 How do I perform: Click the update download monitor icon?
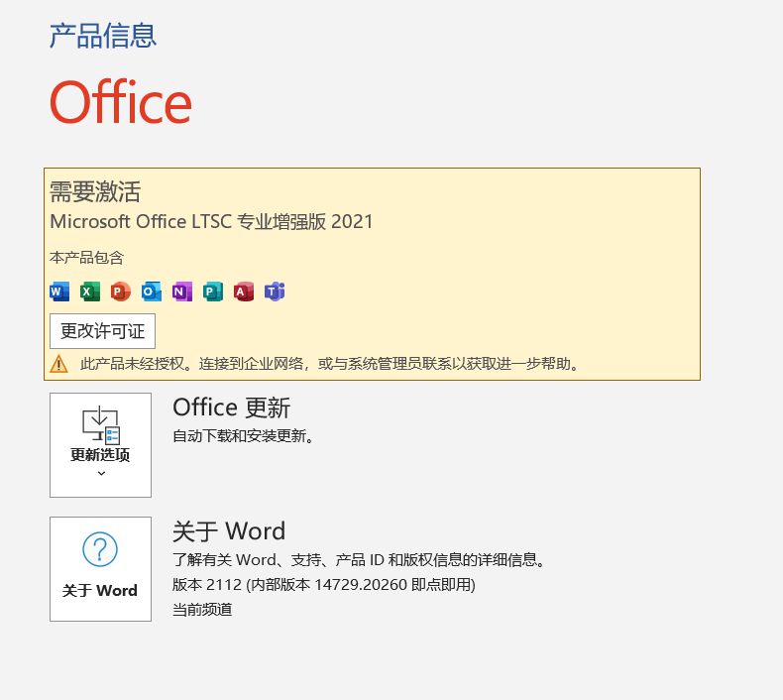(x=101, y=425)
